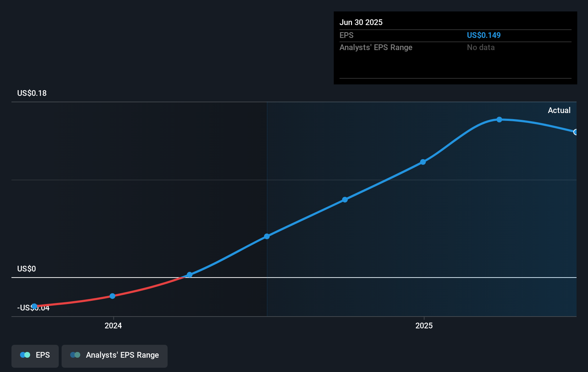Click the US$0.149 EPS value link

[x=484, y=35]
